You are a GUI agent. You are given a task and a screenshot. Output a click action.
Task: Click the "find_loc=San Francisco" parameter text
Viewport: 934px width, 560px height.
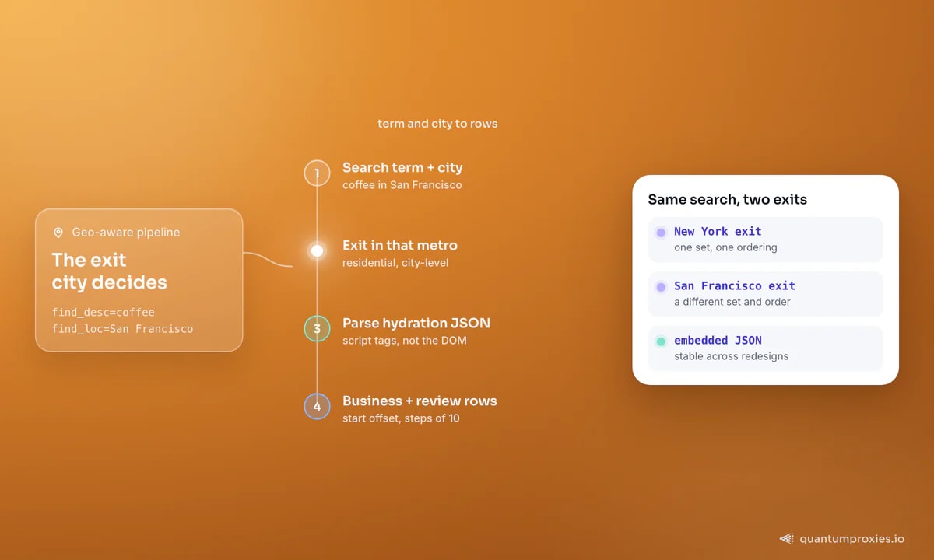(122, 329)
